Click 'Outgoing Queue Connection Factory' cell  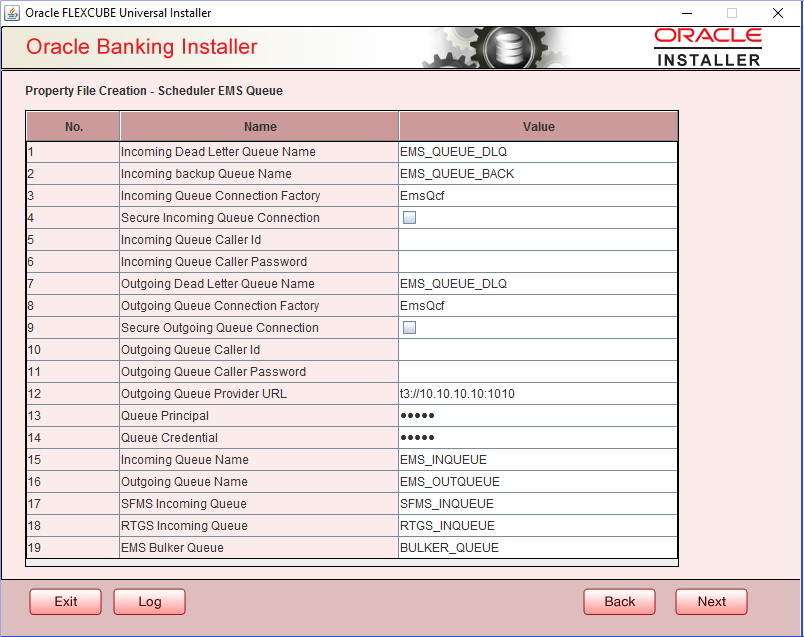point(259,306)
